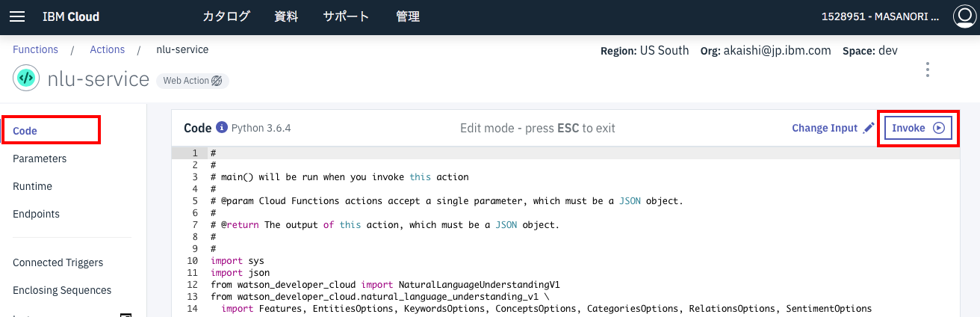
Task: Click the Change Input link
Action: point(825,128)
